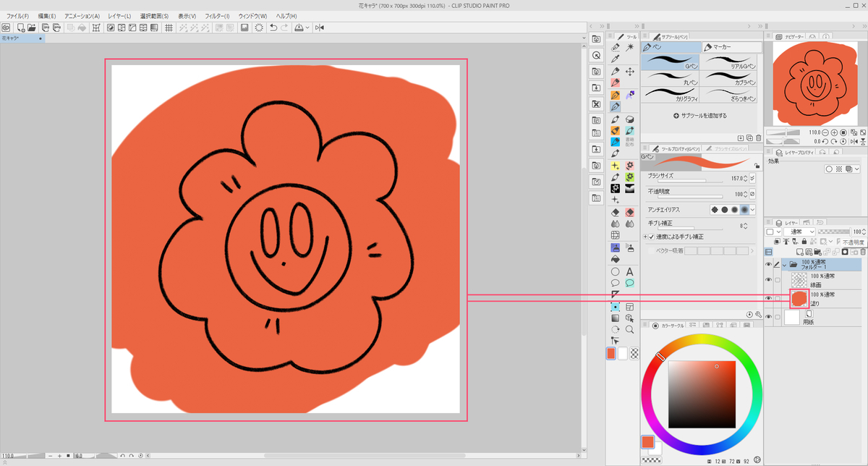This screenshot has width=868, height=466.
Task: Select the move layer tool
Action: click(x=630, y=72)
